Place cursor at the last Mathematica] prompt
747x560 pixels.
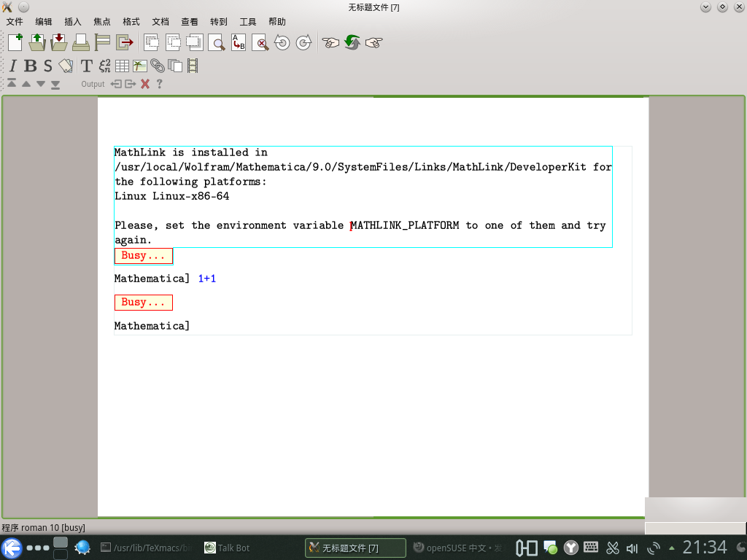(x=152, y=326)
